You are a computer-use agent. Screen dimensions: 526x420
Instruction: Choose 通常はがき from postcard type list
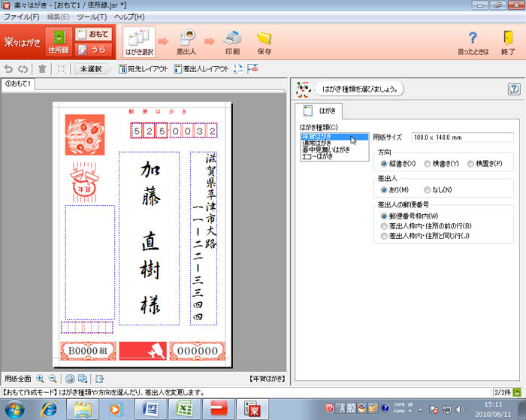320,143
